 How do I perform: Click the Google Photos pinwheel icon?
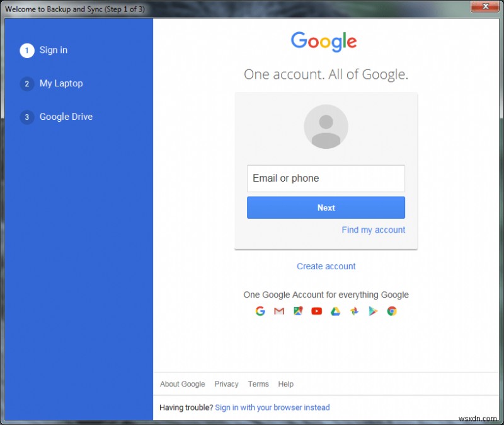pos(354,311)
